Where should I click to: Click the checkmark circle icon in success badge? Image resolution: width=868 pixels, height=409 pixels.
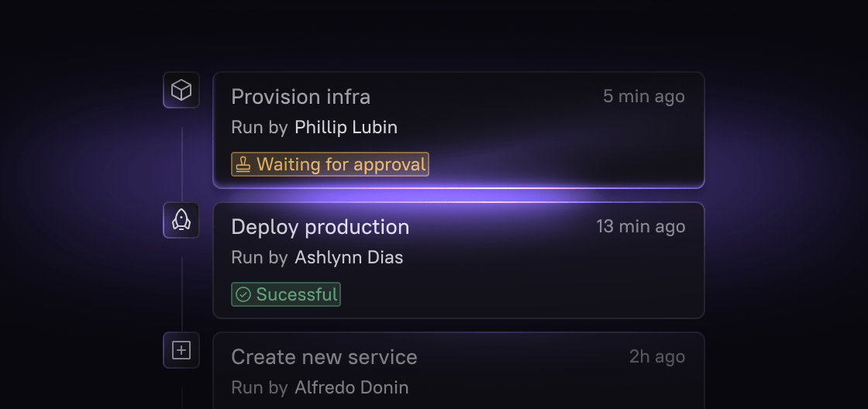click(243, 294)
